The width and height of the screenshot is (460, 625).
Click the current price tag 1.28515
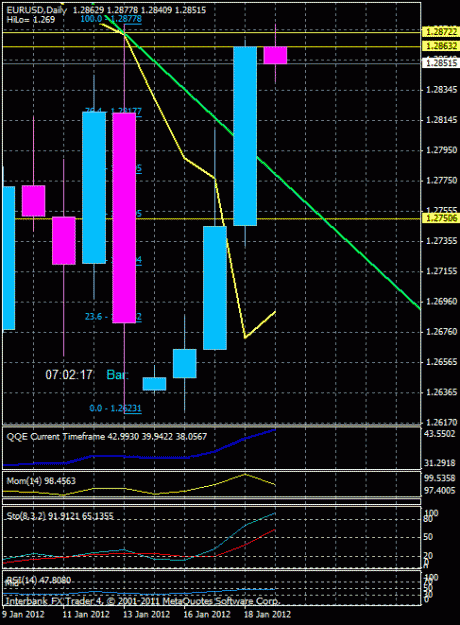click(x=441, y=63)
